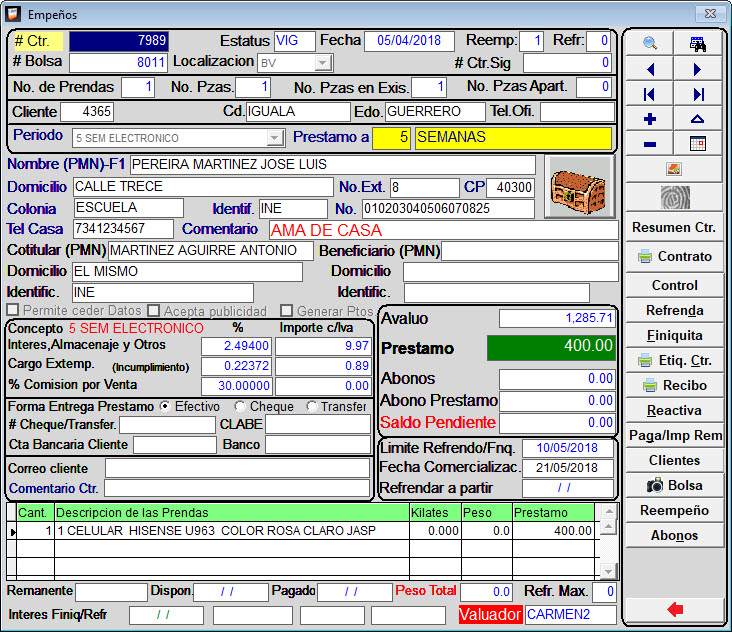Select the Efectivo radio option
The height and width of the screenshot is (632, 732).
coord(165,407)
